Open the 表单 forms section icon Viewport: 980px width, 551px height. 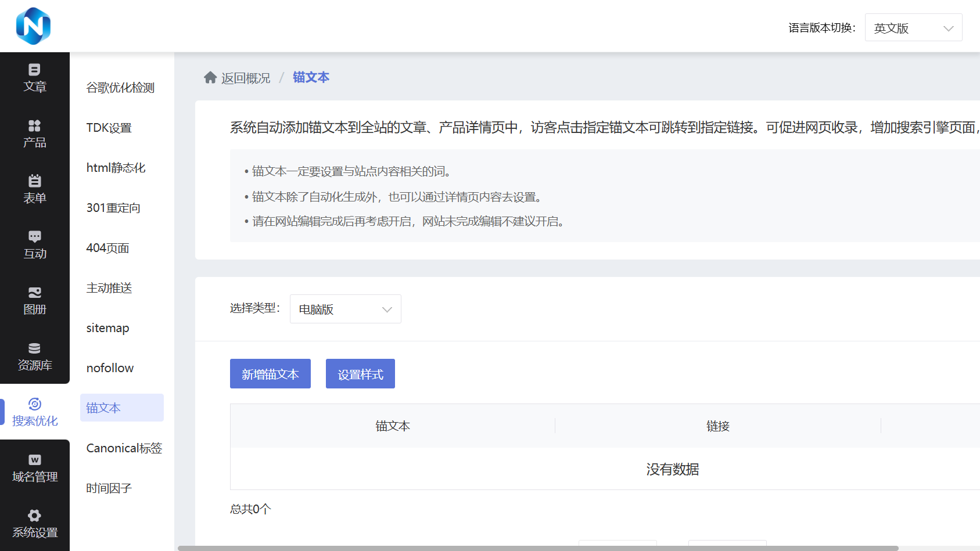pos(35,181)
